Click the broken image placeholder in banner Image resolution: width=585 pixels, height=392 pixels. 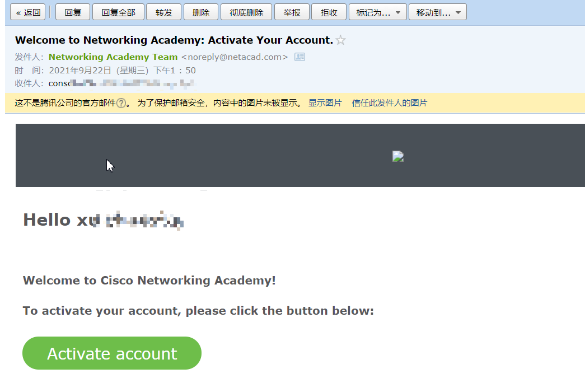coord(398,156)
